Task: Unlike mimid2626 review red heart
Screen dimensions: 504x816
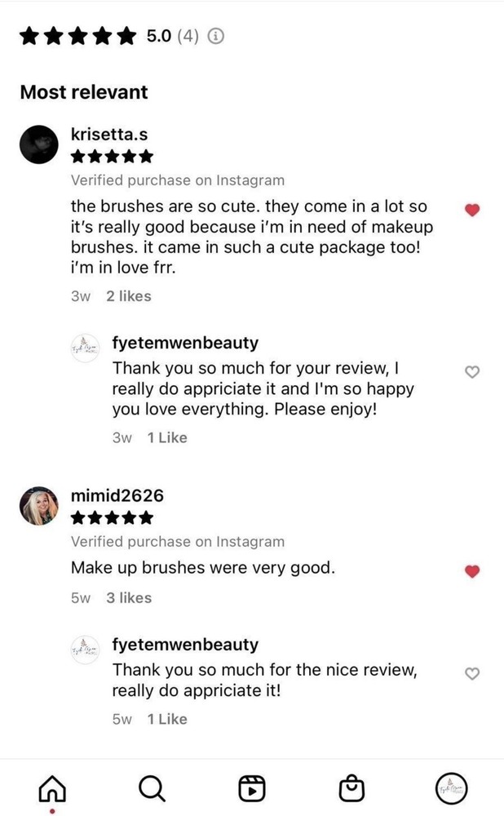Action: click(x=471, y=571)
